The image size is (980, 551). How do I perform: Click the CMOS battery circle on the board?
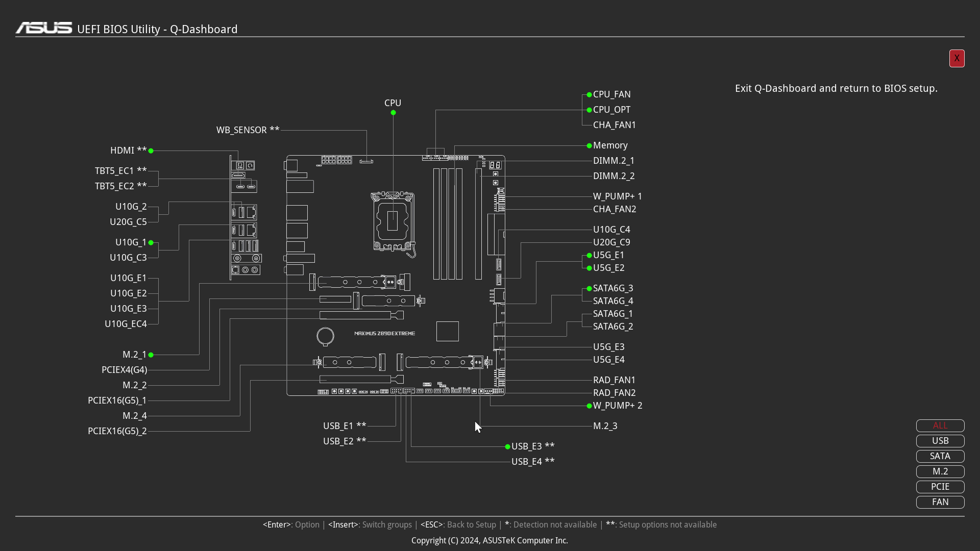pyautogui.click(x=325, y=336)
